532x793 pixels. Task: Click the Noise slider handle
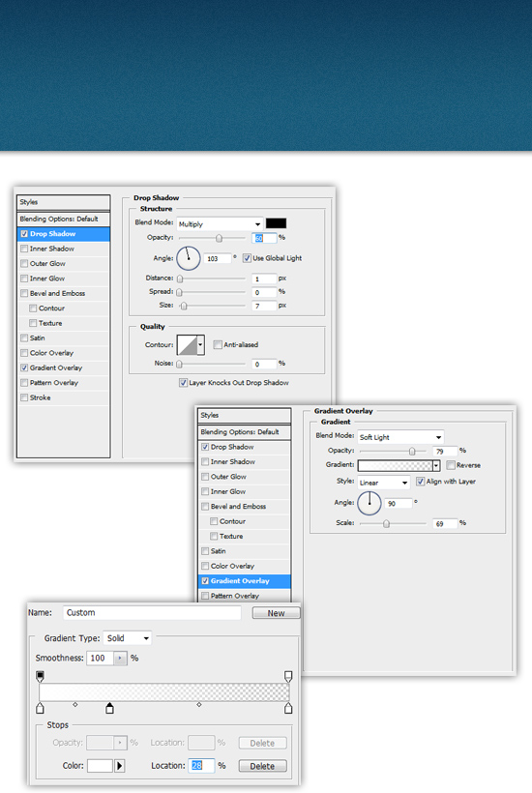tap(180, 364)
